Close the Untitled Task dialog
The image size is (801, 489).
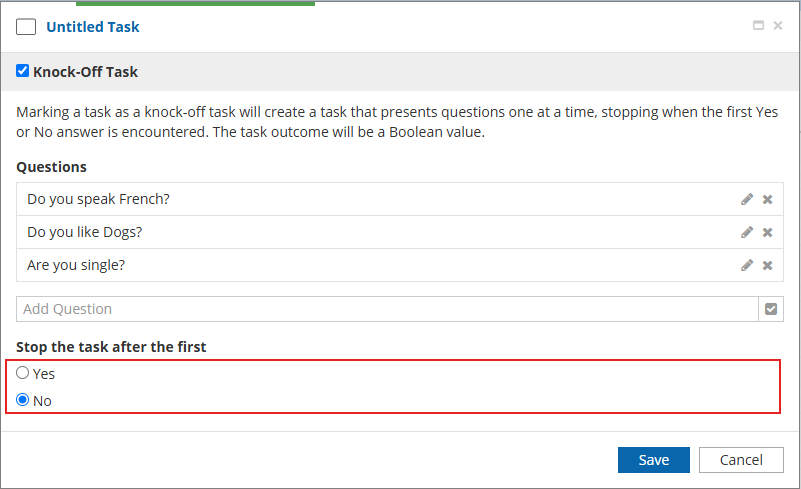point(778,26)
